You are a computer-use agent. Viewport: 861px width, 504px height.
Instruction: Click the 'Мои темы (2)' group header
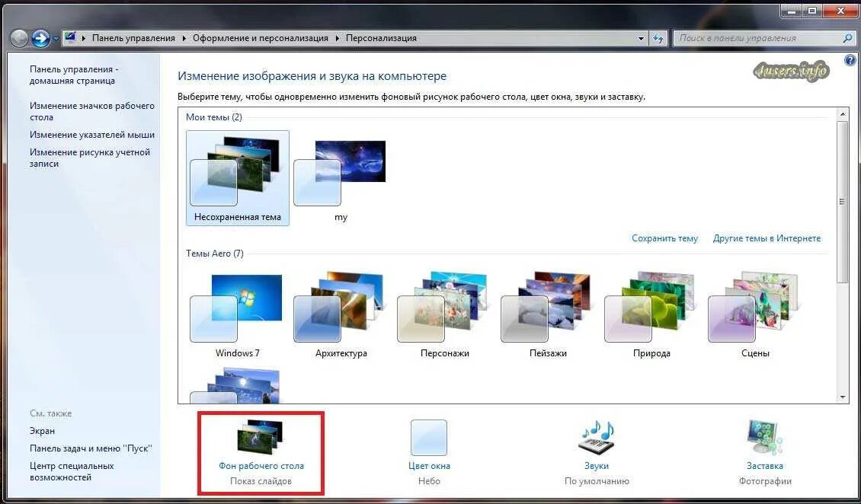pos(213,117)
